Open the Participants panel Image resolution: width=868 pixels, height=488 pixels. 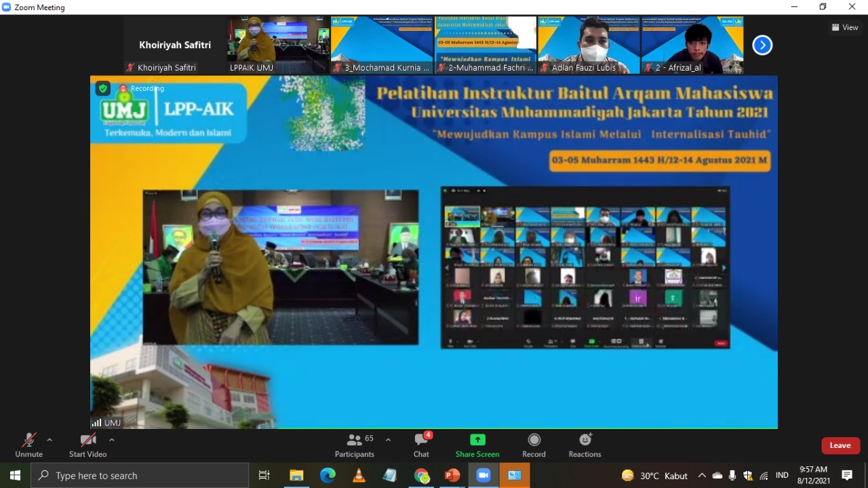pos(355,445)
